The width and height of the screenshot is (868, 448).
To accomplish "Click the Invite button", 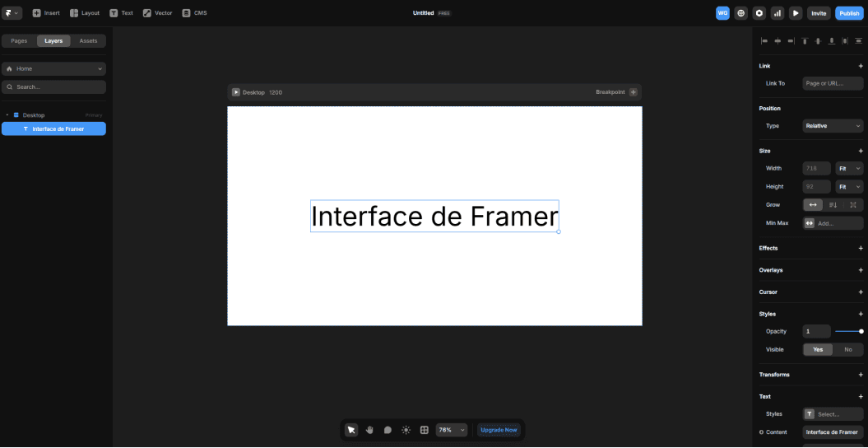I will tap(819, 13).
